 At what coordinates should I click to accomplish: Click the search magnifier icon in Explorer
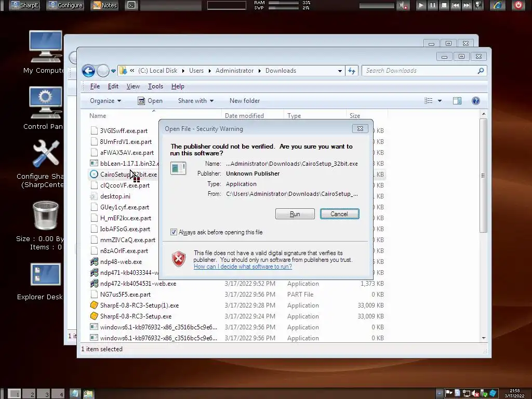coord(481,71)
